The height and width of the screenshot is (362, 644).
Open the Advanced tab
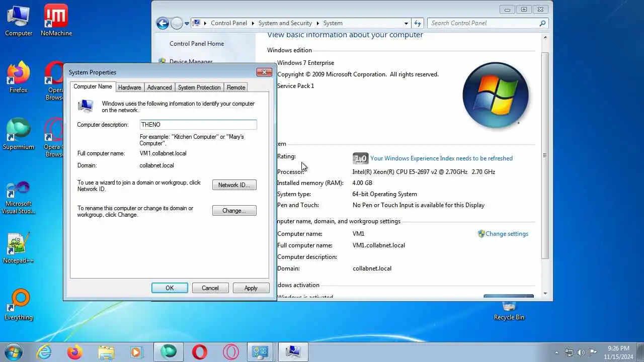[x=159, y=87]
